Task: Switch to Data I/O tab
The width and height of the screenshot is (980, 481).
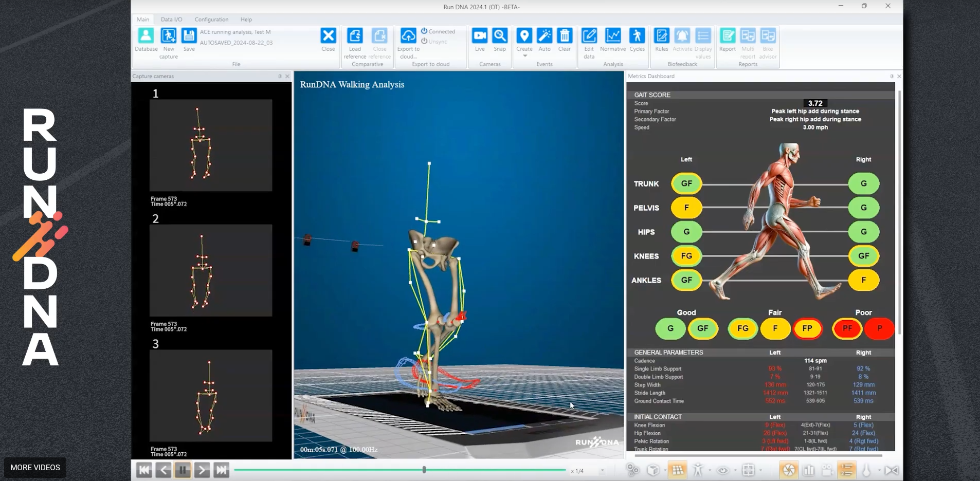Action: click(171, 20)
